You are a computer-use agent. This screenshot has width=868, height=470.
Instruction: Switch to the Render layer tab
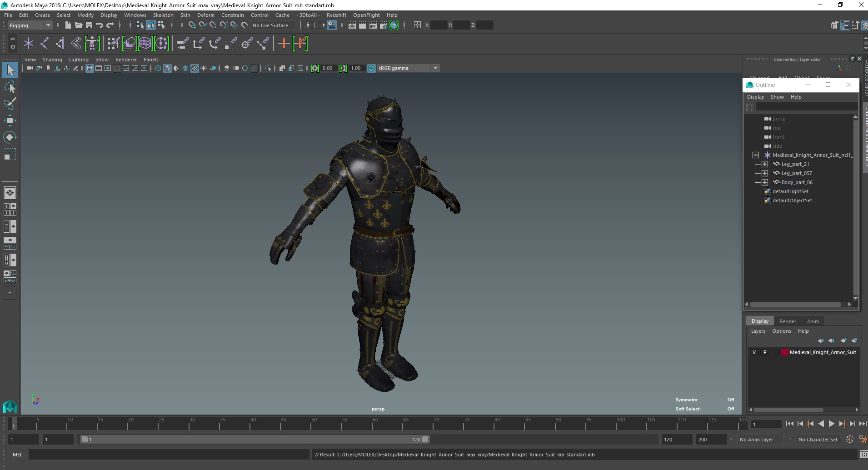pos(788,321)
